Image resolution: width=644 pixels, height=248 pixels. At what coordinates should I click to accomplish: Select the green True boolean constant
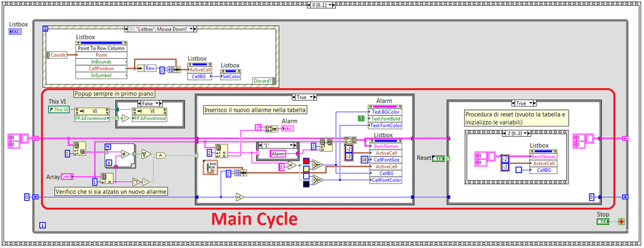click(x=361, y=118)
